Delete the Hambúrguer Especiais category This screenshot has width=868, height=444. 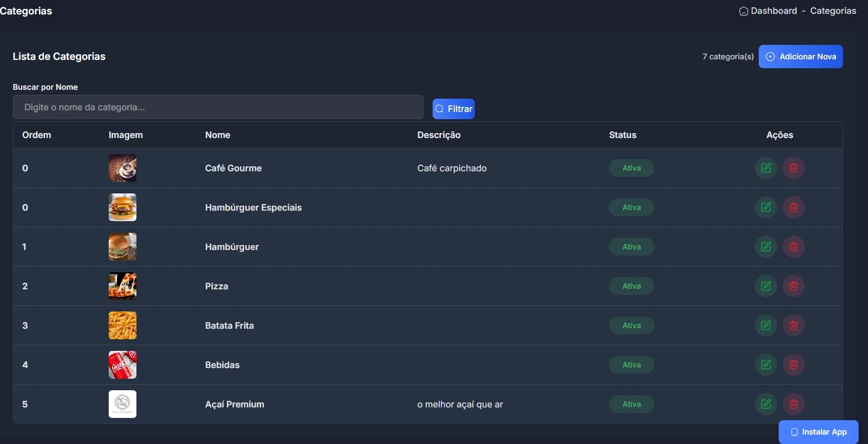point(794,207)
